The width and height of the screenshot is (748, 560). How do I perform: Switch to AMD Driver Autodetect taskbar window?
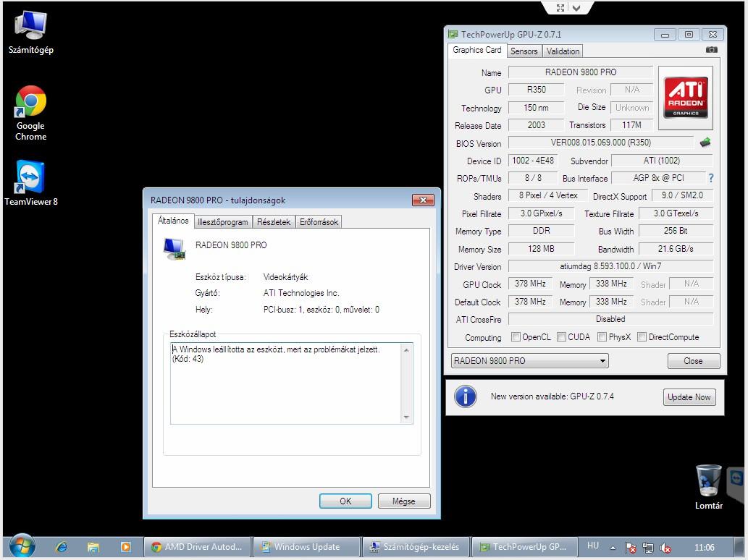(197, 547)
